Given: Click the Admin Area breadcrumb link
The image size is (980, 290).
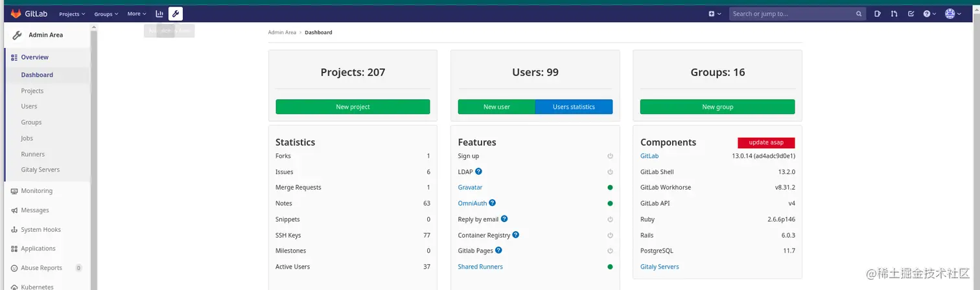Looking at the screenshot, I should [x=282, y=32].
